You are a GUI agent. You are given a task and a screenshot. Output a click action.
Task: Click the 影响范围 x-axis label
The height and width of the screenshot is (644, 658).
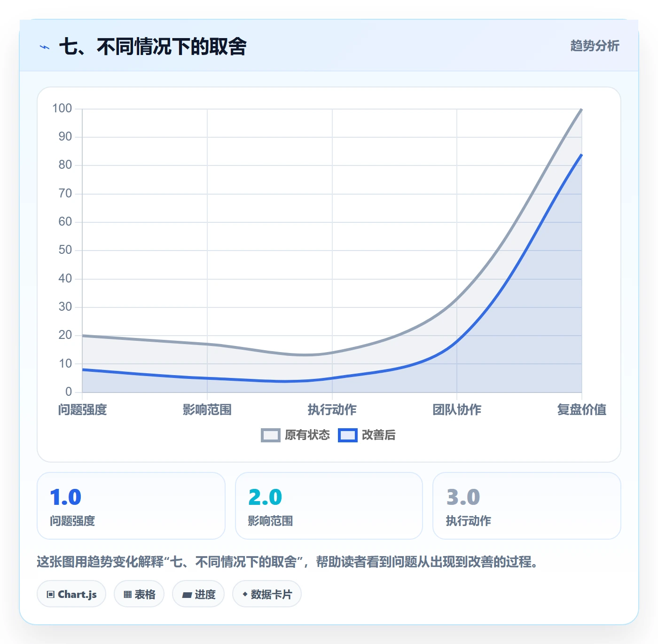(207, 409)
